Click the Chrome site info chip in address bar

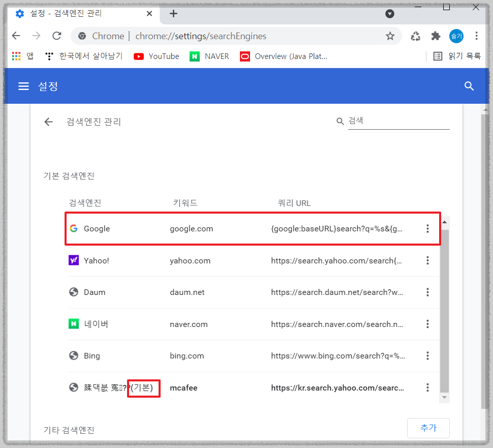click(x=101, y=36)
